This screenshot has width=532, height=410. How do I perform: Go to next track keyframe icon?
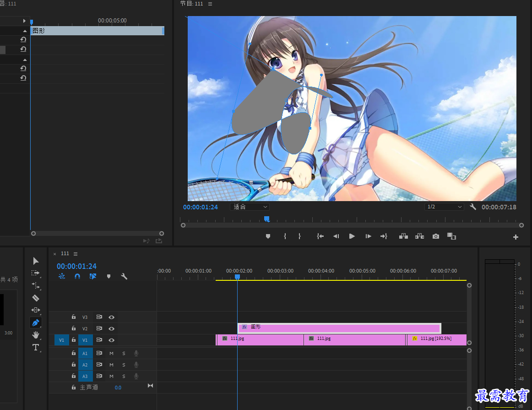(x=150, y=386)
